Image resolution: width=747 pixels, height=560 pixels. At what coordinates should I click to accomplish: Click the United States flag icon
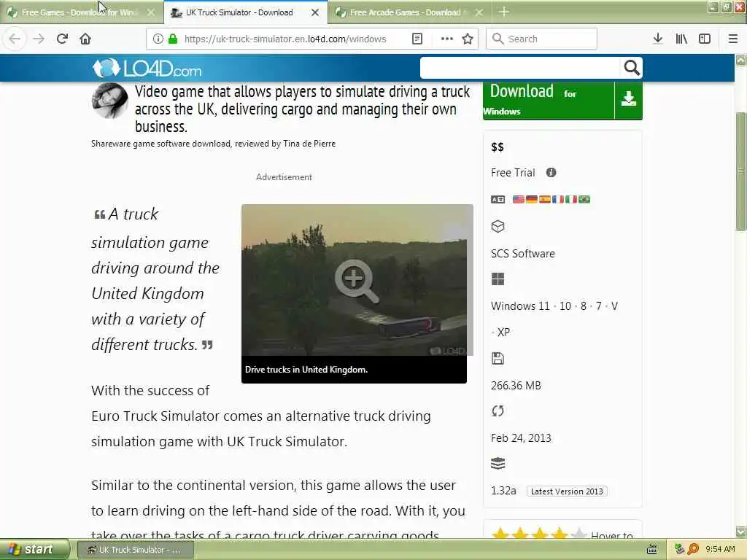(519, 200)
